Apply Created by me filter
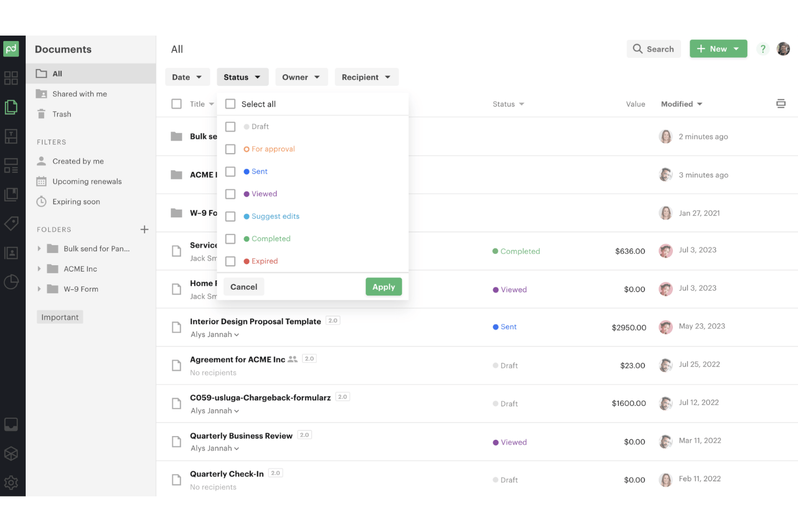 tap(78, 161)
